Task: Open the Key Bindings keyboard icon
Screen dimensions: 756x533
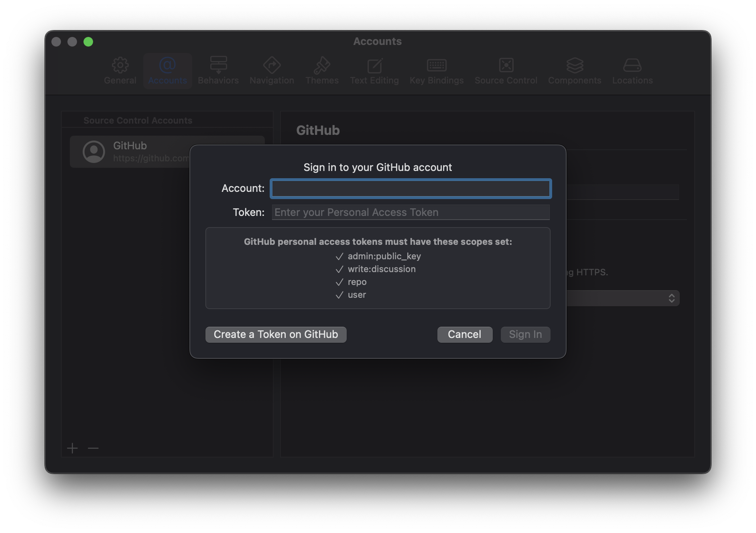Action: [437, 65]
